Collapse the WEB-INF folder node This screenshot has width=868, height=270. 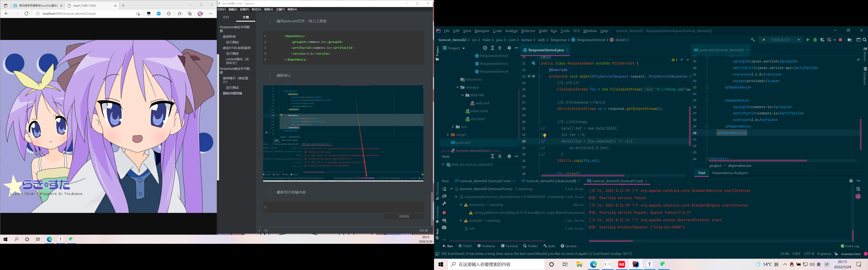pyautogui.click(x=463, y=95)
